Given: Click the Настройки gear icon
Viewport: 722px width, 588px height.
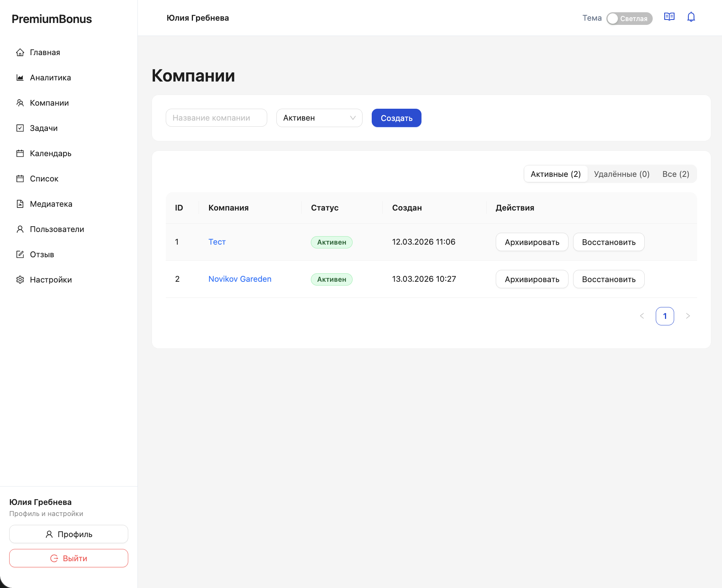Looking at the screenshot, I should click(x=20, y=280).
